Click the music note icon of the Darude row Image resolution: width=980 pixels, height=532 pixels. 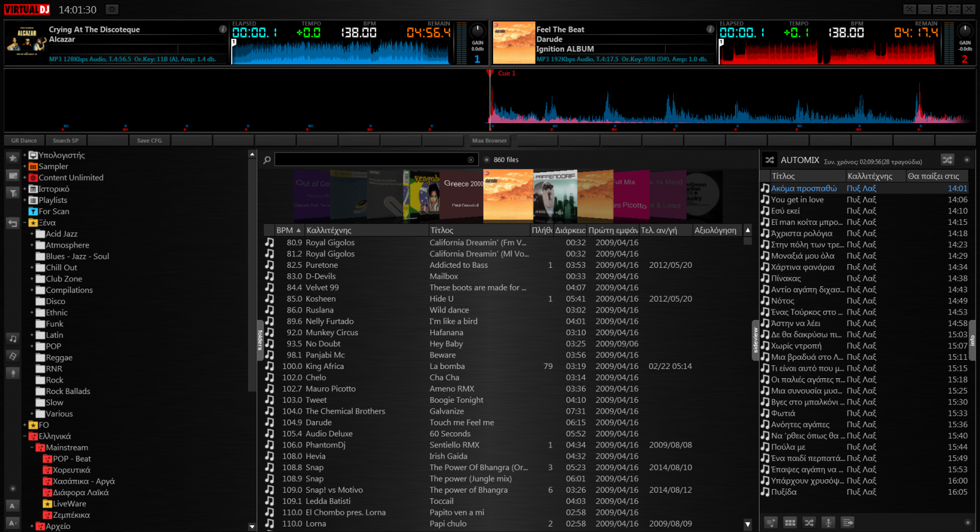coord(269,422)
